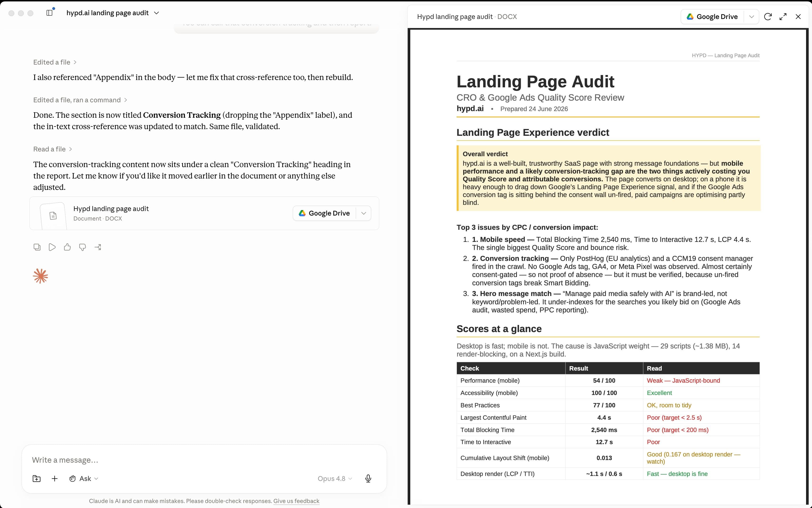Click the 'Accessibility (mobile)' table row label
Viewport: 812px width, 508px height.
click(x=489, y=393)
